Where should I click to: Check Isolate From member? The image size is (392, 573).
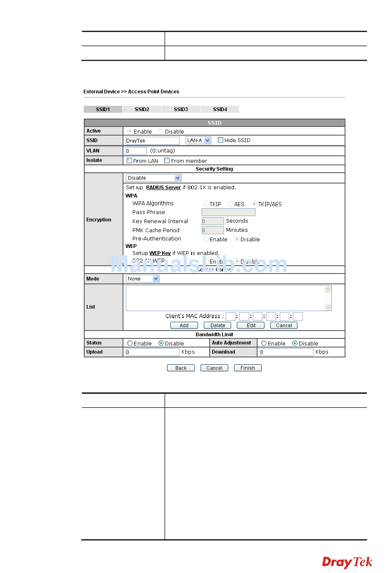tap(167, 161)
